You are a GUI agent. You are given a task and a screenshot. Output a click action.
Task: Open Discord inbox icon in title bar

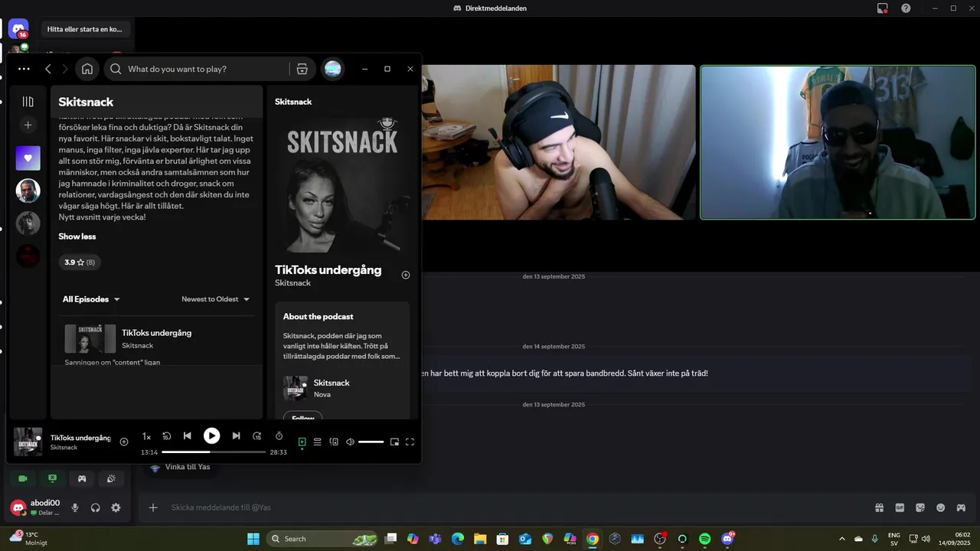coord(883,8)
